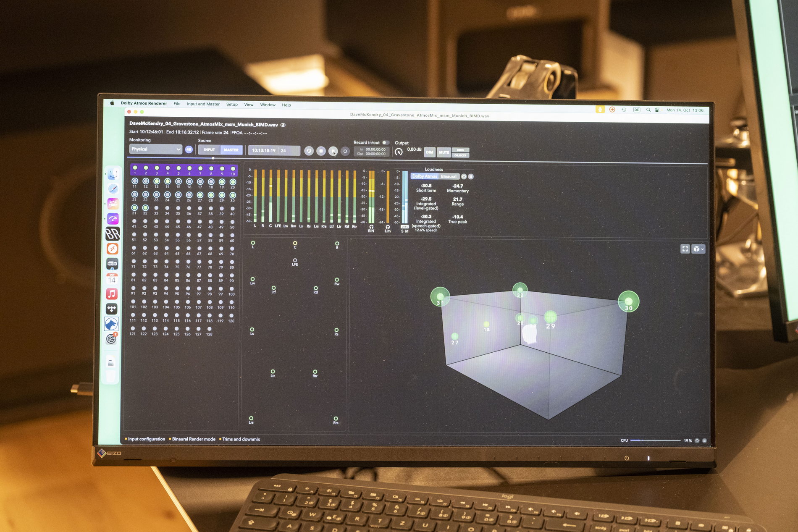Open the File menu
This screenshot has height=532, width=798.
pos(177,104)
